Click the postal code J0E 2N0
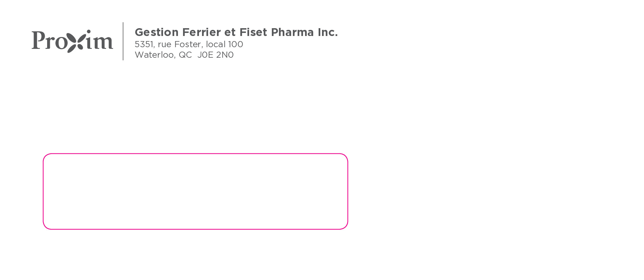This screenshot has height=280, width=644. (216, 55)
